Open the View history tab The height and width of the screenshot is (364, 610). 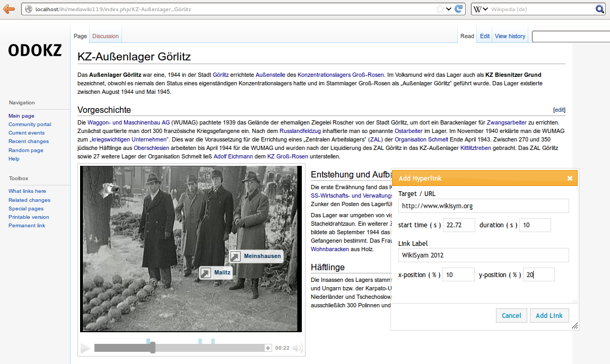point(510,36)
